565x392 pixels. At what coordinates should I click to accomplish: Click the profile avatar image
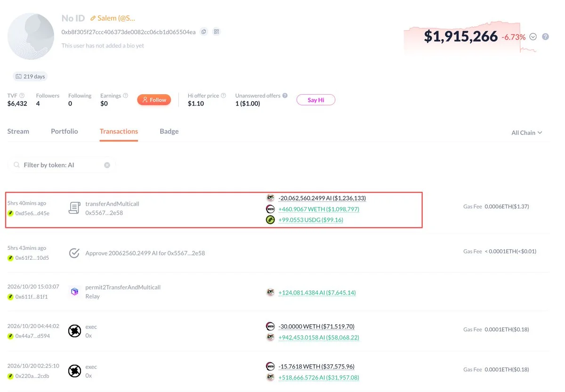click(x=31, y=36)
